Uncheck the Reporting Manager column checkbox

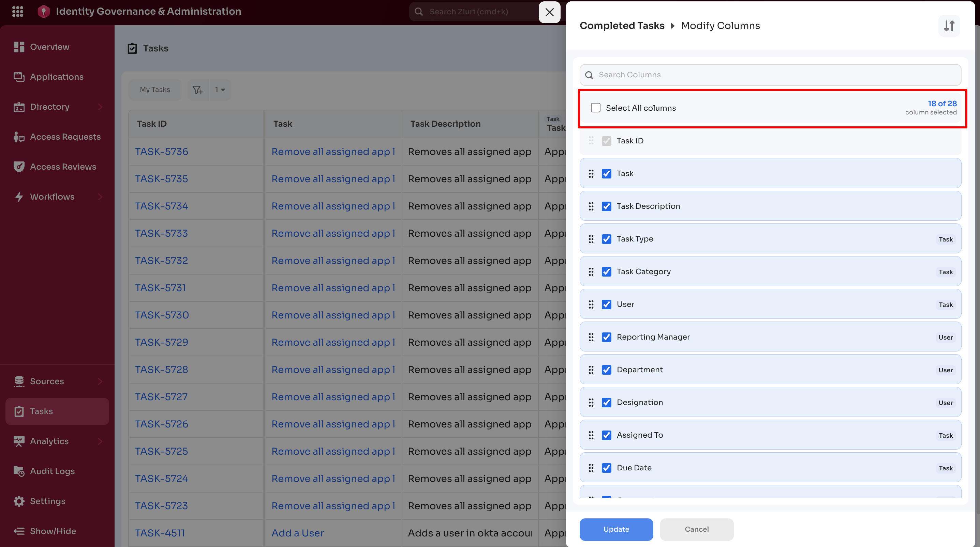point(606,337)
